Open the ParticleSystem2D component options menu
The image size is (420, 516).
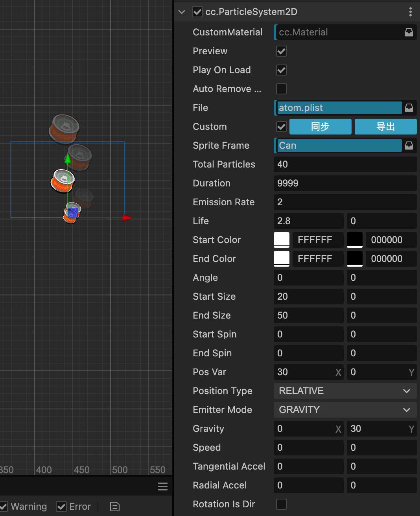(410, 12)
